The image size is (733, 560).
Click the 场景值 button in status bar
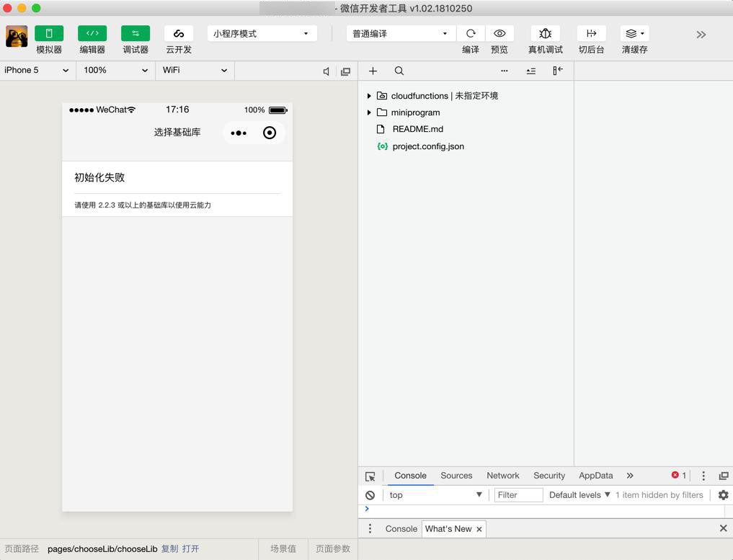tap(283, 548)
